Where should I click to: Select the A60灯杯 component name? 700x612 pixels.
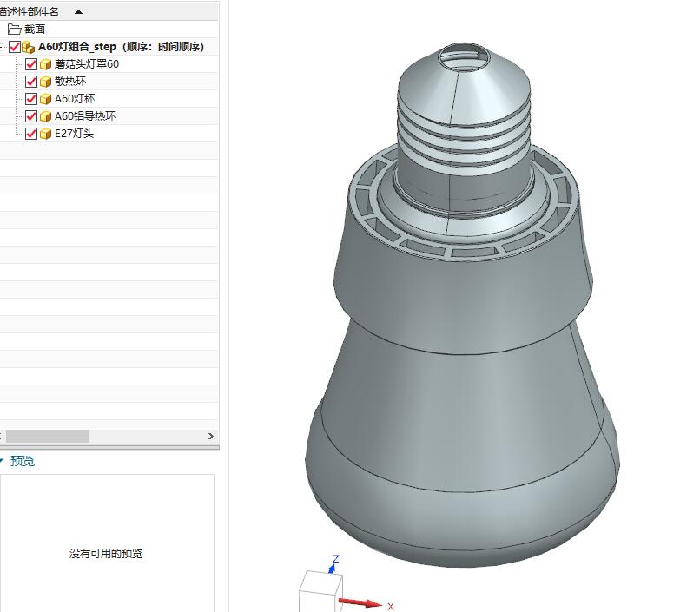75,99
